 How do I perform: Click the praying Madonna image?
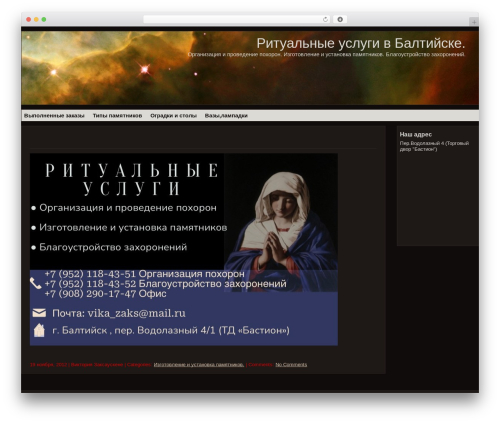[x=281, y=222]
